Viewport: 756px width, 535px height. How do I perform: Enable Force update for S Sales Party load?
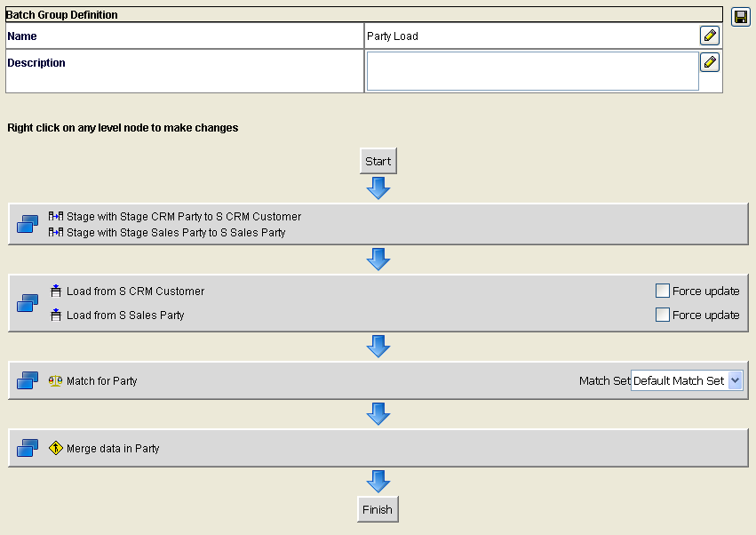point(662,315)
